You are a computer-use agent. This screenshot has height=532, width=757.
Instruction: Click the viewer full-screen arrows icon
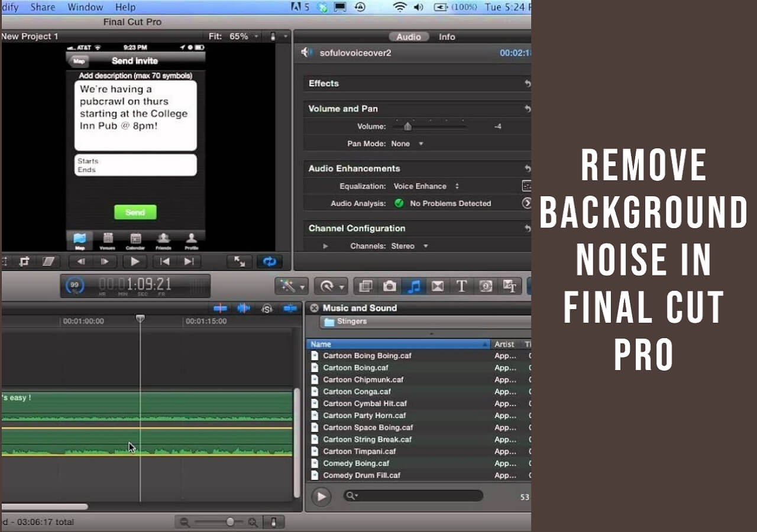coord(240,261)
